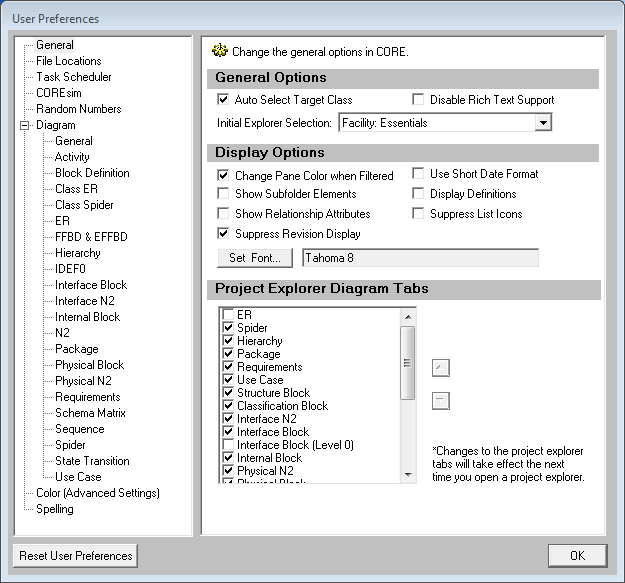
Task: Click the scroll-down arrow of the tabs list
Action: [x=408, y=473]
